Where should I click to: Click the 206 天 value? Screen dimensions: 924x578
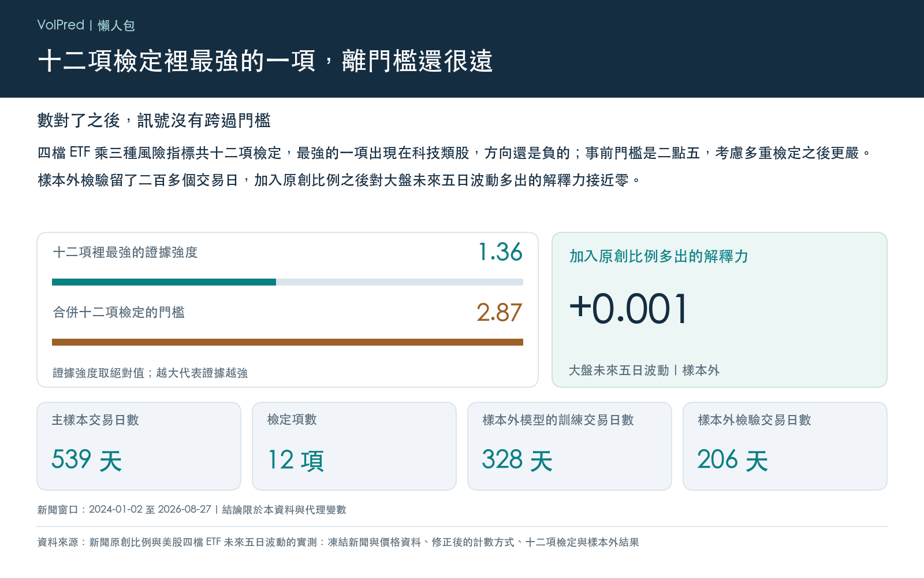point(733,460)
